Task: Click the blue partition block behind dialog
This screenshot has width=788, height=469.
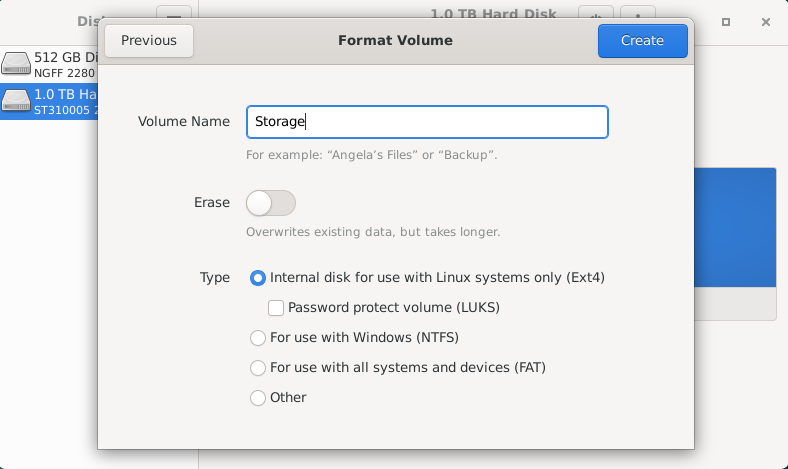Action: point(735,227)
